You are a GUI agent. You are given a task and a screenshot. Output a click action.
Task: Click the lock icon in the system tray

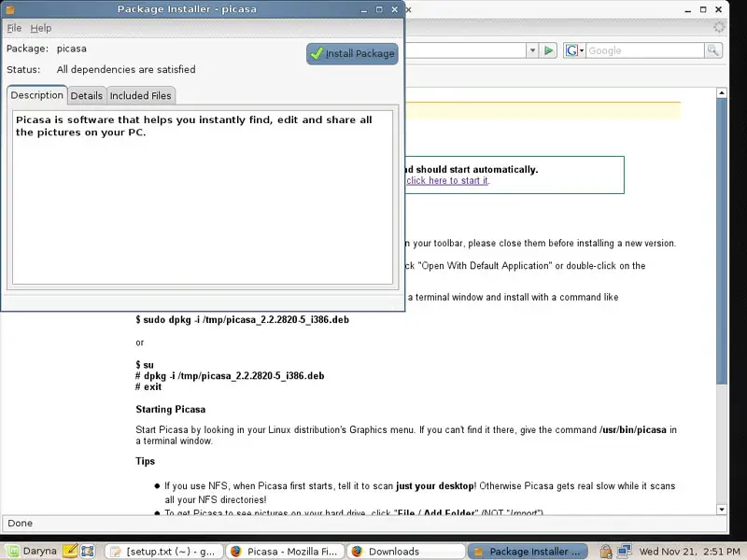click(605, 552)
